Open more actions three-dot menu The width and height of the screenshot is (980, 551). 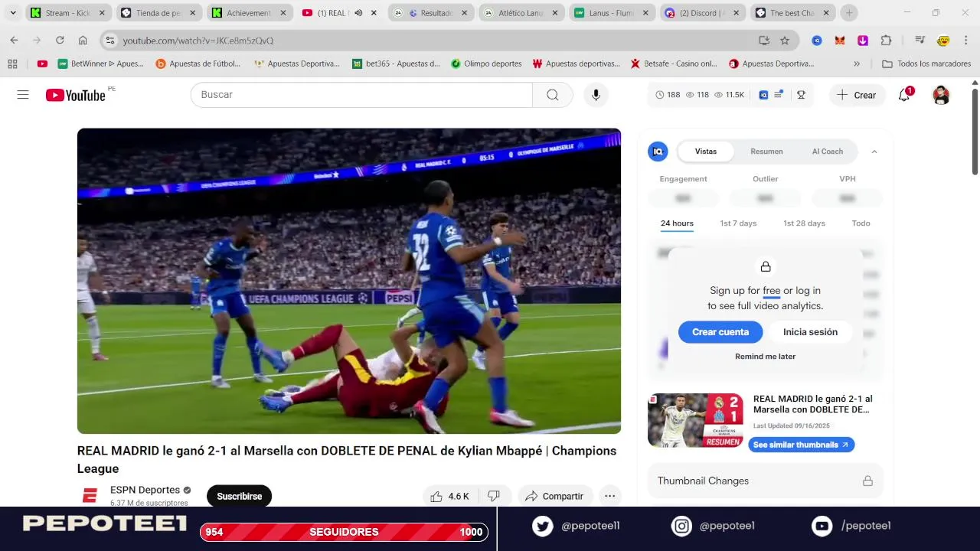[x=609, y=496]
